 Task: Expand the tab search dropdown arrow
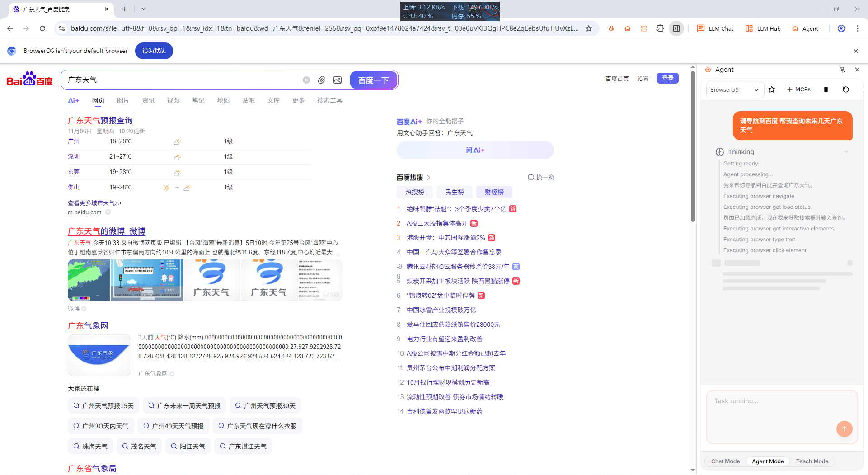(144, 9)
